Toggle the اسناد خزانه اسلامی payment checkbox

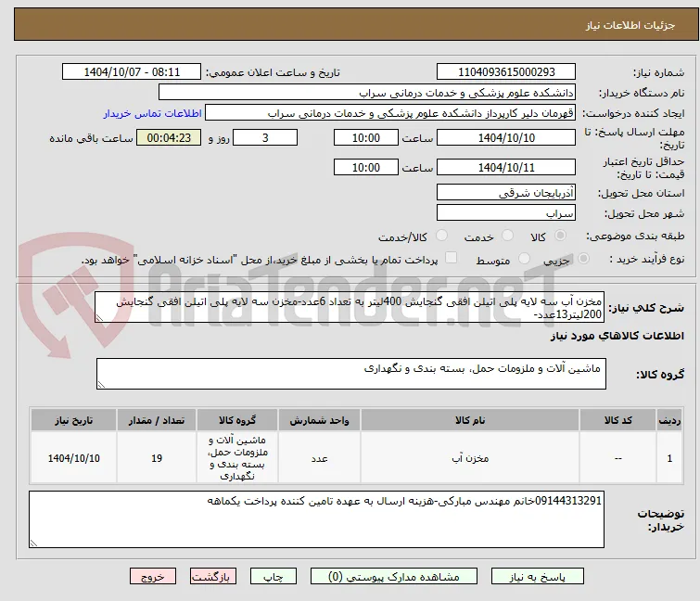click(x=452, y=258)
